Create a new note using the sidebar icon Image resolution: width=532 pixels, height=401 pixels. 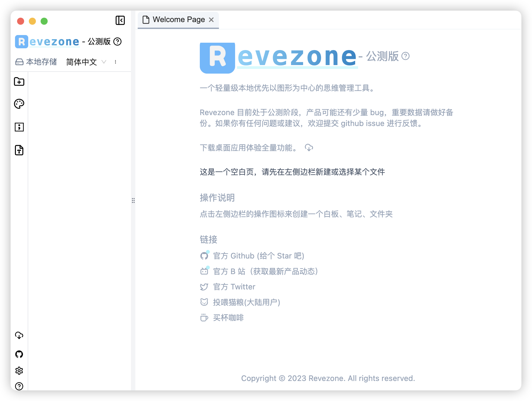pyautogui.click(x=19, y=127)
